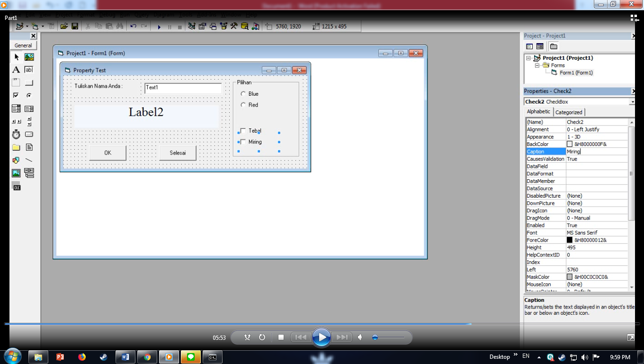
Task: Open the Project Explorer from the toolbar
Action: click(x=191, y=27)
